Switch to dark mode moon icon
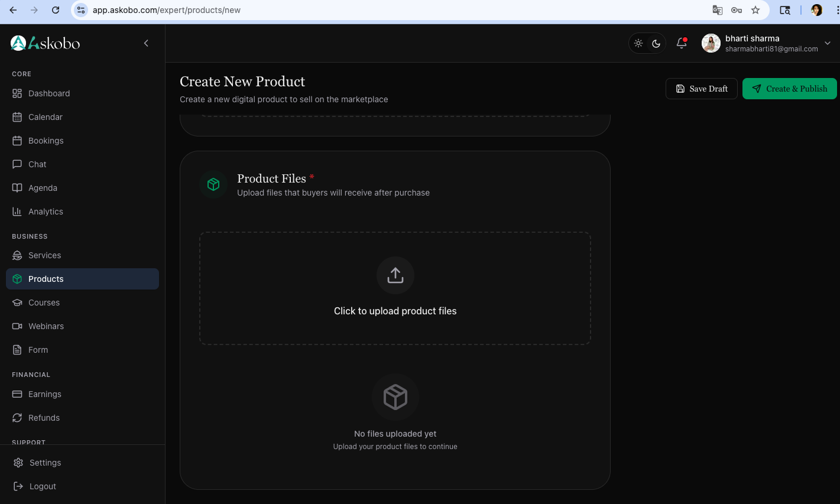Screen dimensions: 840x504 [656, 43]
